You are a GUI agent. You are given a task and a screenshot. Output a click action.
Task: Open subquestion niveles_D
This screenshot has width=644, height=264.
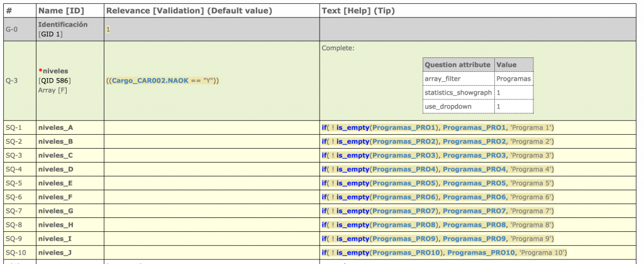click(x=55, y=169)
